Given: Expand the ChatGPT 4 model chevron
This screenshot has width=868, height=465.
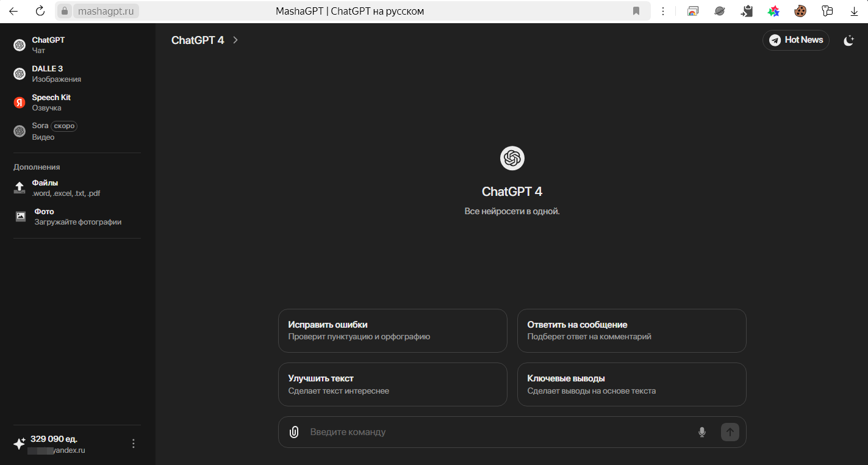Looking at the screenshot, I should [235, 40].
